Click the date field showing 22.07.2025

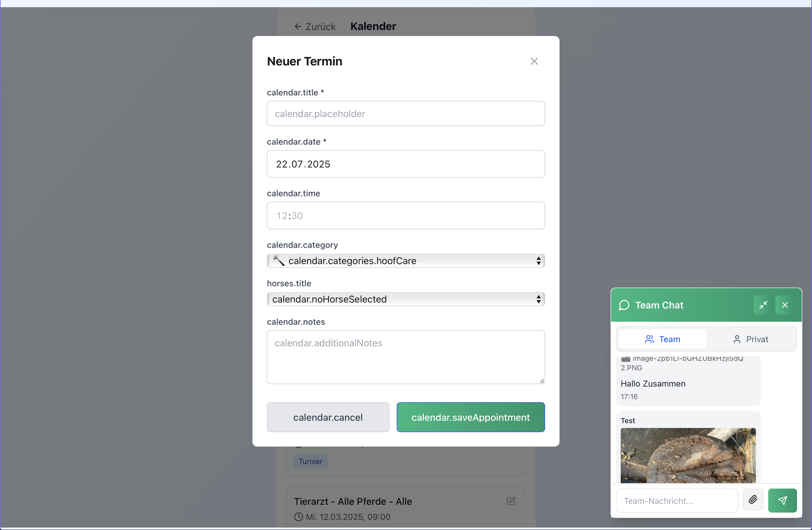(406, 164)
